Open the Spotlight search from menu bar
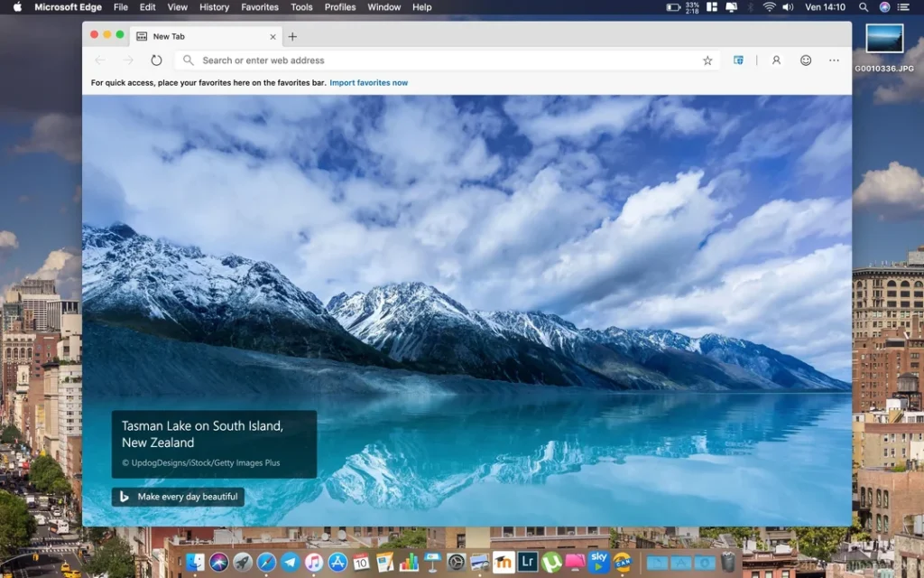Image resolution: width=924 pixels, height=578 pixels. (x=863, y=7)
